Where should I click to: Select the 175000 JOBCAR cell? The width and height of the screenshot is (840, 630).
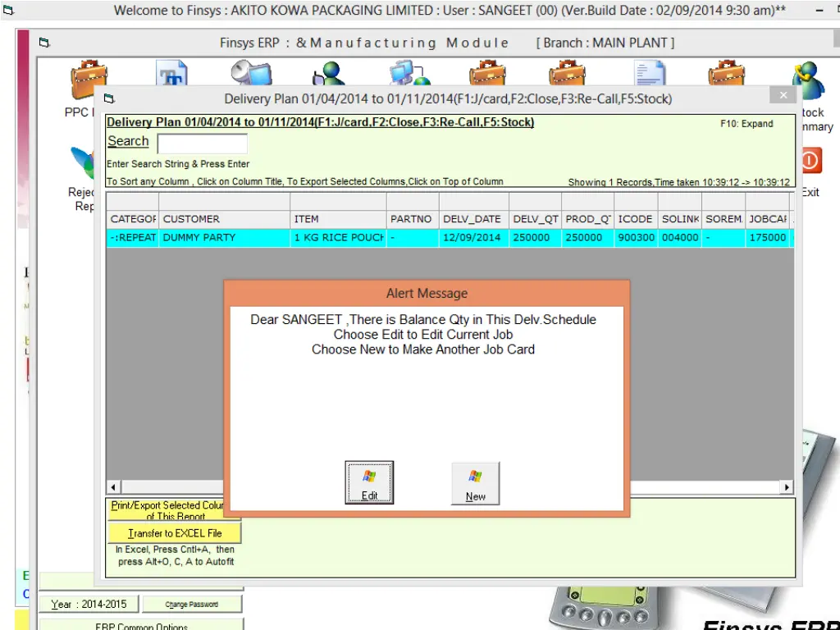[767, 238]
